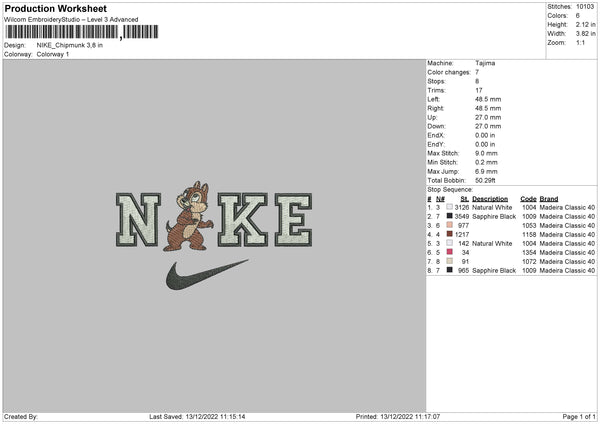
Task: Click the Colorway 1 value
Action: pyautogui.click(x=53, y=54)
